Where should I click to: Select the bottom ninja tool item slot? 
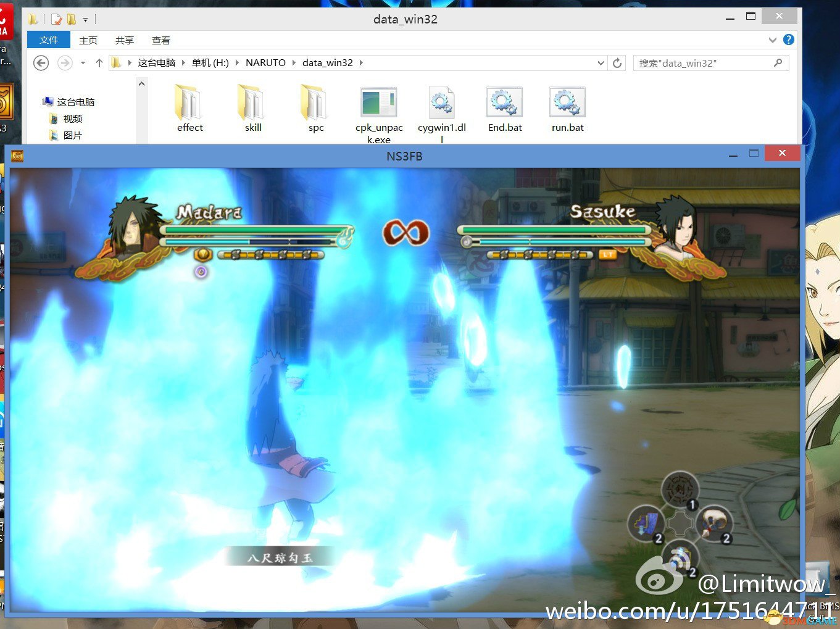[680, 557]
